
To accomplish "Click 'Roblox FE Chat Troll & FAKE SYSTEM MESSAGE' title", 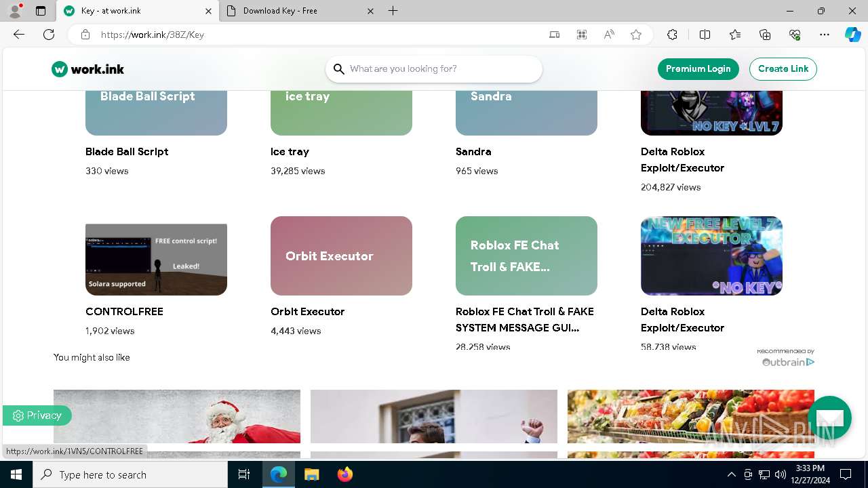I will [x=525, y=320].
